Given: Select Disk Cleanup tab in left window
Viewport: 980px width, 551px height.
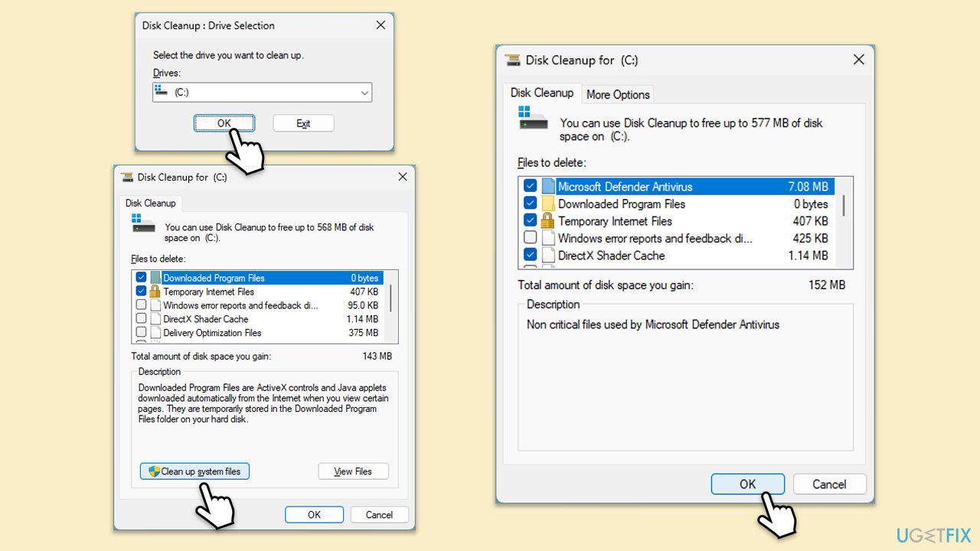Looking at the screenshot, I should click(x=150, y=203).
